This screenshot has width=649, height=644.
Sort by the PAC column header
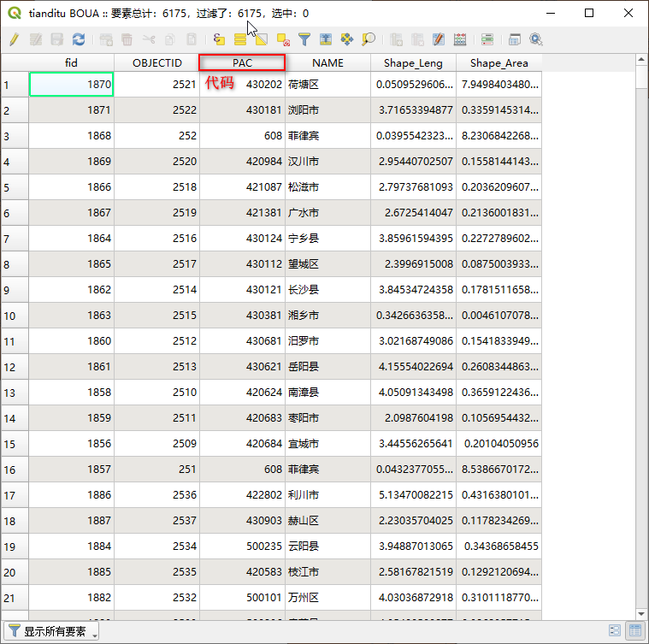click(x=242, y=62)
